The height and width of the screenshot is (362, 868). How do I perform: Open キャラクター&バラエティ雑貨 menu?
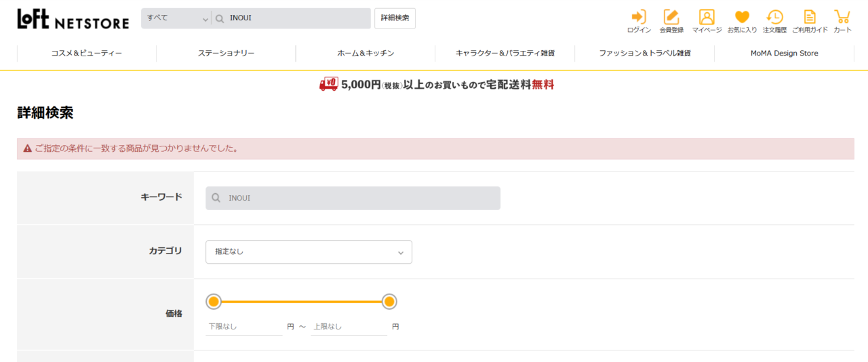(x=505, y=53)
